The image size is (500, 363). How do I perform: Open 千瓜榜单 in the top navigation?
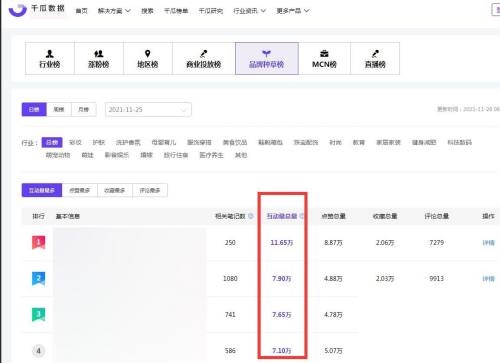pos(176,11)
